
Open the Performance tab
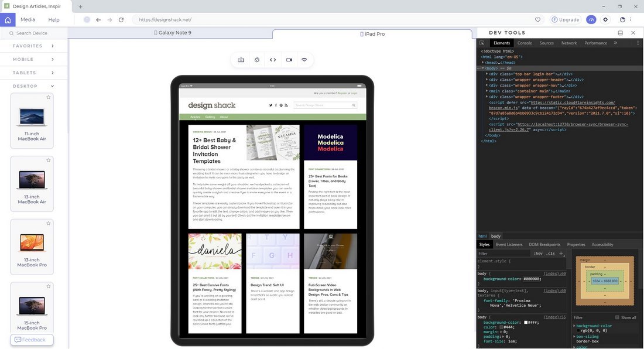click(595, 43)
